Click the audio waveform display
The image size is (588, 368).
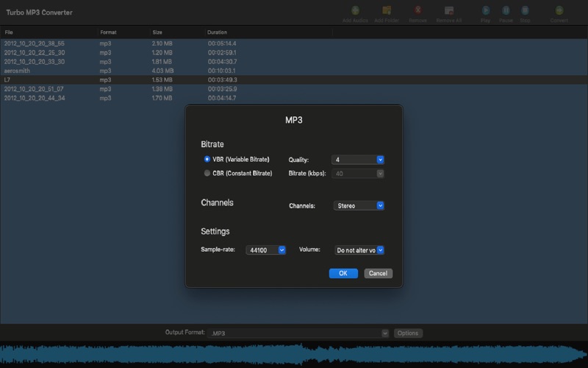coord(294,355)
